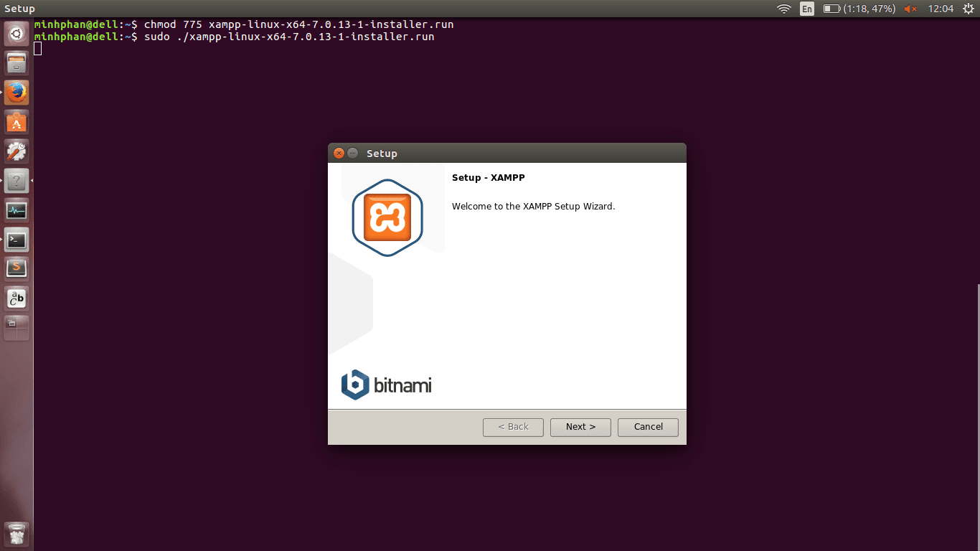The width and height of the screenshot is (980, 551).
Task: Launch Sublime Text from the dock
Action: click(x=16, y=268)
